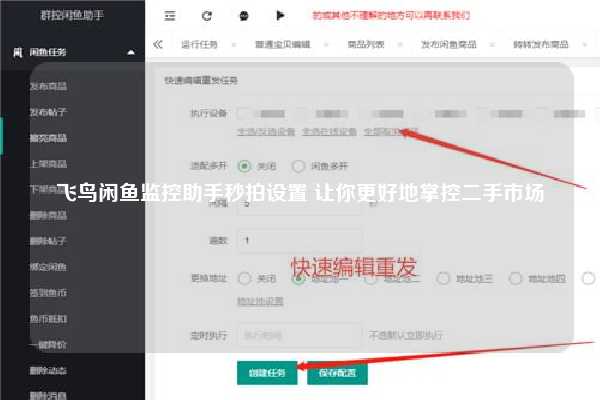Select 删除动态 in the sidebar
The image size is (600, 400).
(x=49, y=371)
